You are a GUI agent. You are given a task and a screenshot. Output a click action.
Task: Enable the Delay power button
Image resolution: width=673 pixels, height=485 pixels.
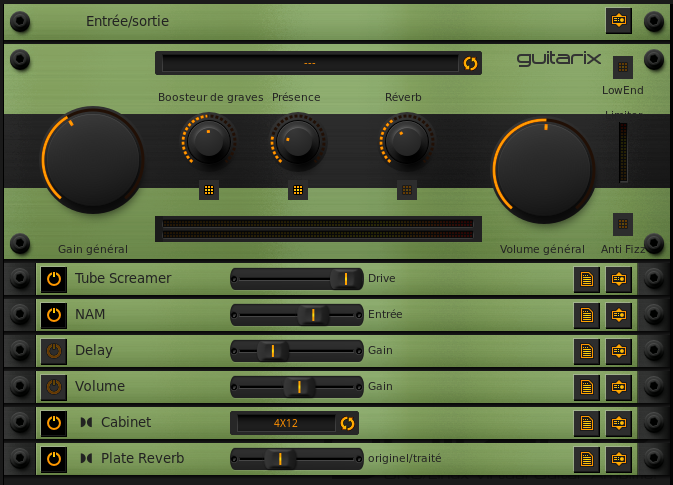[x=54, y=351]
